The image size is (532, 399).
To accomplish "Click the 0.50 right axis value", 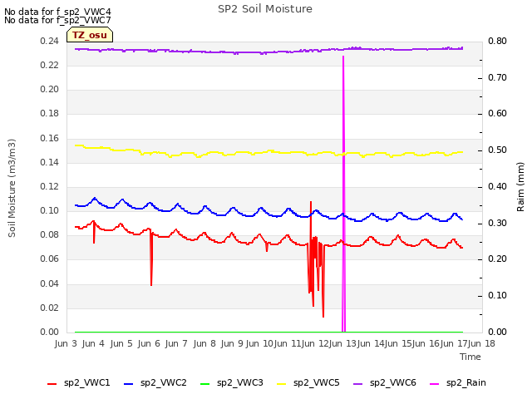I will click(x=497, y=150).
